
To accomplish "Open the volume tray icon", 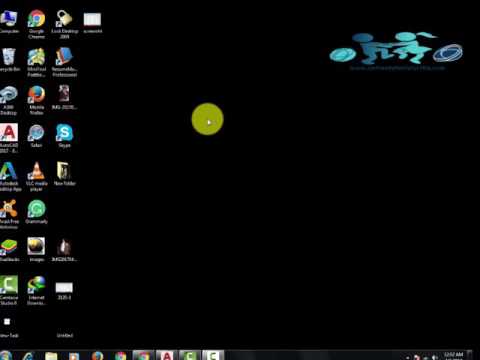I will pyautogui.click(x=435, y=357).
